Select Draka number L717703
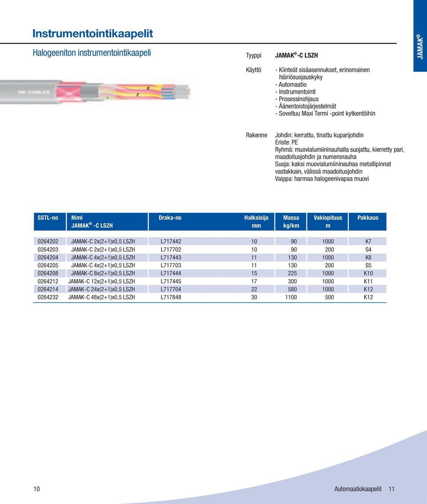 click(x=171, y=265)
